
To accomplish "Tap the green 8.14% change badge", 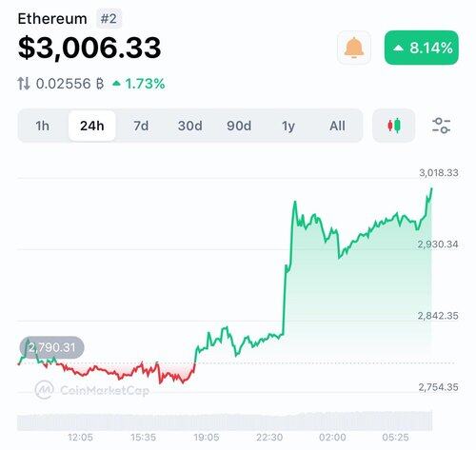I will tap(422, 48).
